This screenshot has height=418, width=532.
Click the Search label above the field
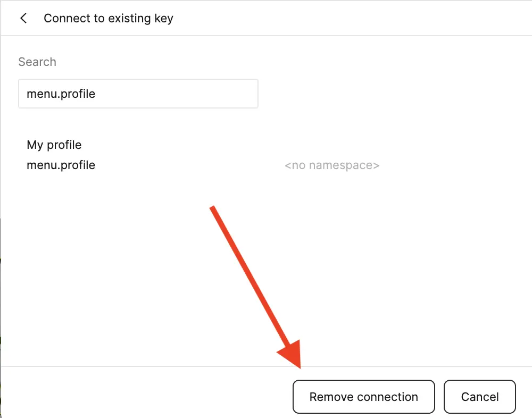tap(37, 62)
